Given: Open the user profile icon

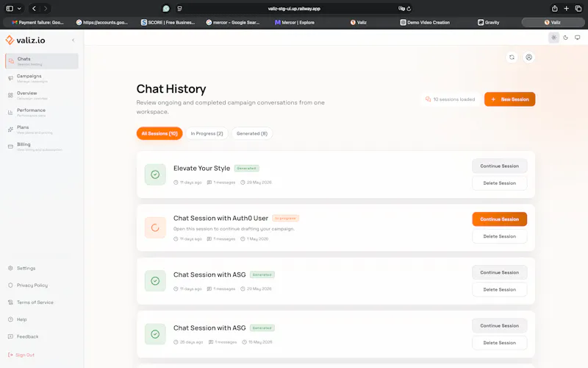Looking at the screenshot, I should (x=528, y=57).
